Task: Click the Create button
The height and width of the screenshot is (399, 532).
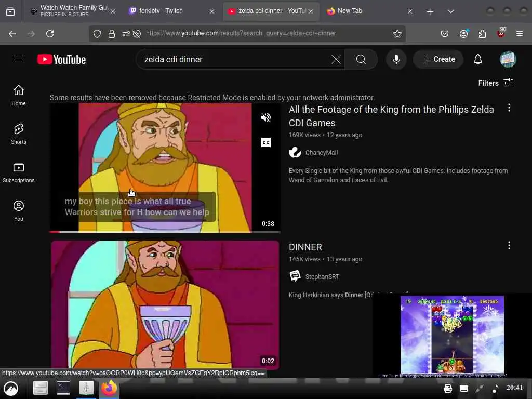Action: (x=437, y=59)
